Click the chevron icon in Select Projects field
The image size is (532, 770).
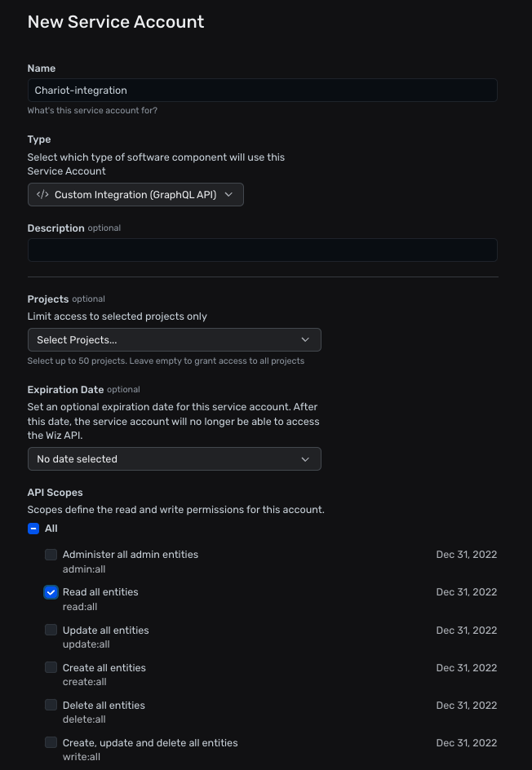(305, 340)
